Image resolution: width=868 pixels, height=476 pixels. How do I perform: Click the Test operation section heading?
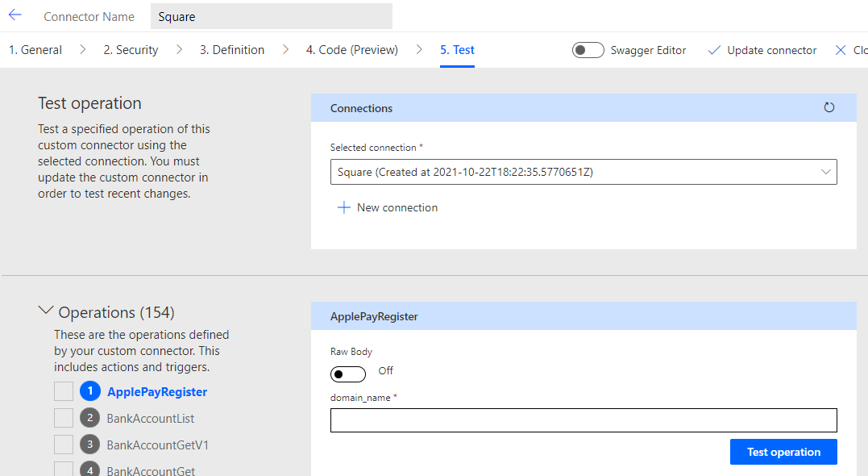coord(89,103)
